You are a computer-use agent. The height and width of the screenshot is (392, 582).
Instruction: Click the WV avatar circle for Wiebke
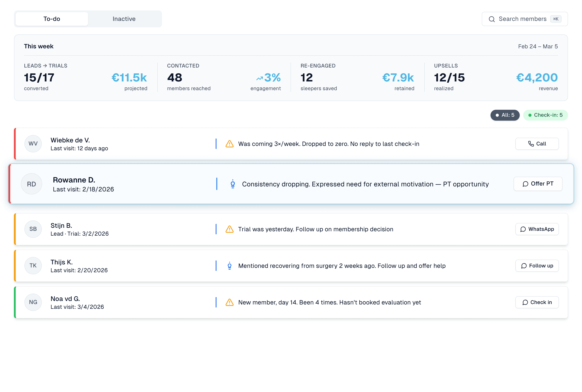pyautogui.click(x=33, y=144)
